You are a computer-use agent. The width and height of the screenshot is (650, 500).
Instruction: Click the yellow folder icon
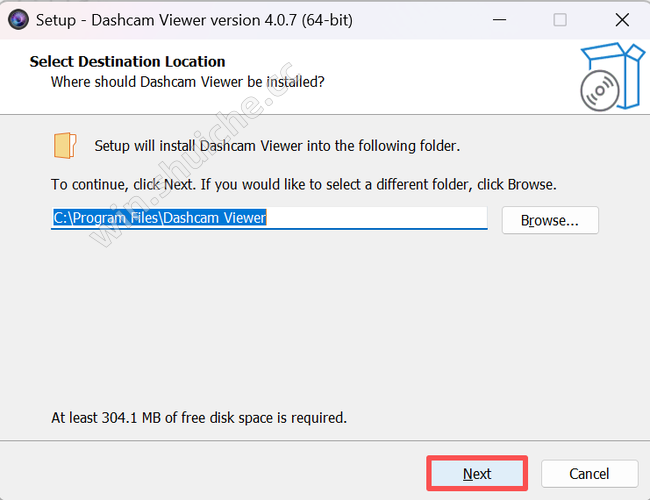[x=65, y=146]
